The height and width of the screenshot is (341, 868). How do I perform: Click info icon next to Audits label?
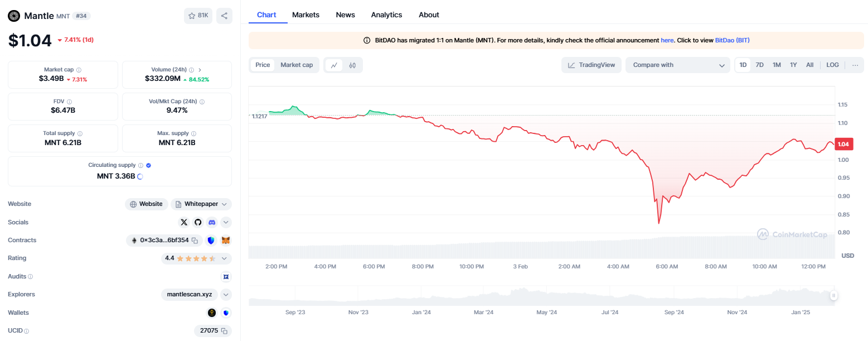tap(30, 276)
